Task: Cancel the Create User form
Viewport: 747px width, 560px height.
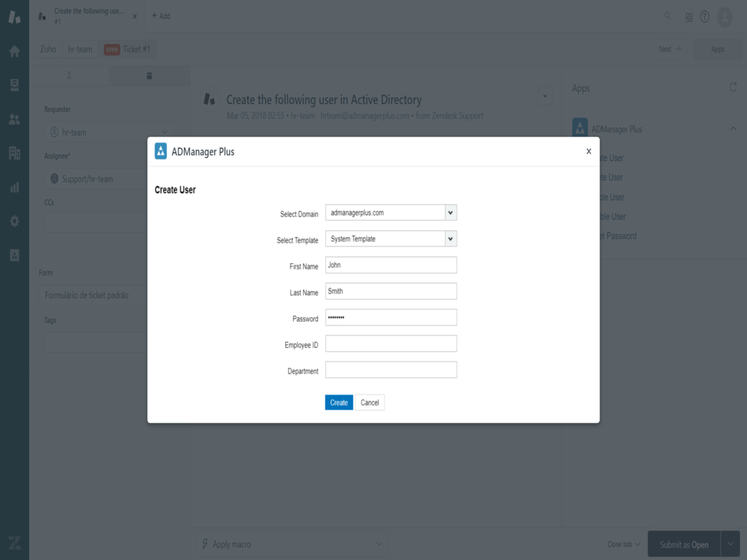Action: (370, 402)
